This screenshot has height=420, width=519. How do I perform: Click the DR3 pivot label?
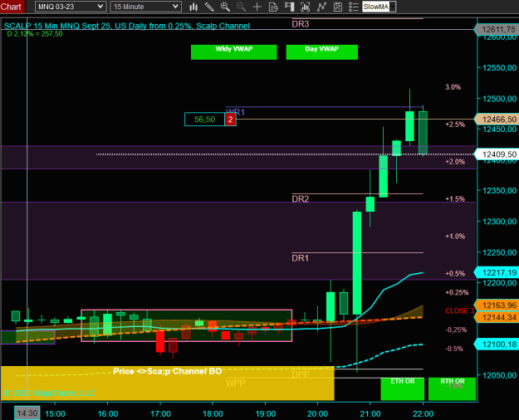(x=301, y=24)
